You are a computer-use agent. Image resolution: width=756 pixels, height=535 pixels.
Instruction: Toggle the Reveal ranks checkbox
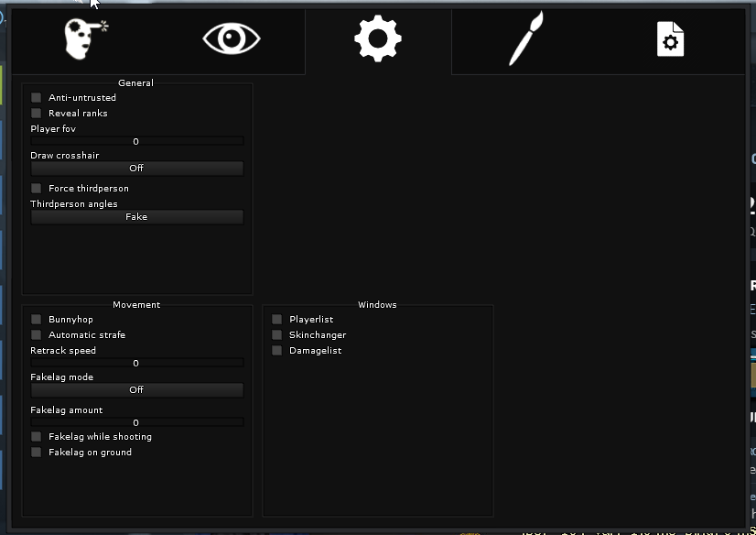[37, 113]
